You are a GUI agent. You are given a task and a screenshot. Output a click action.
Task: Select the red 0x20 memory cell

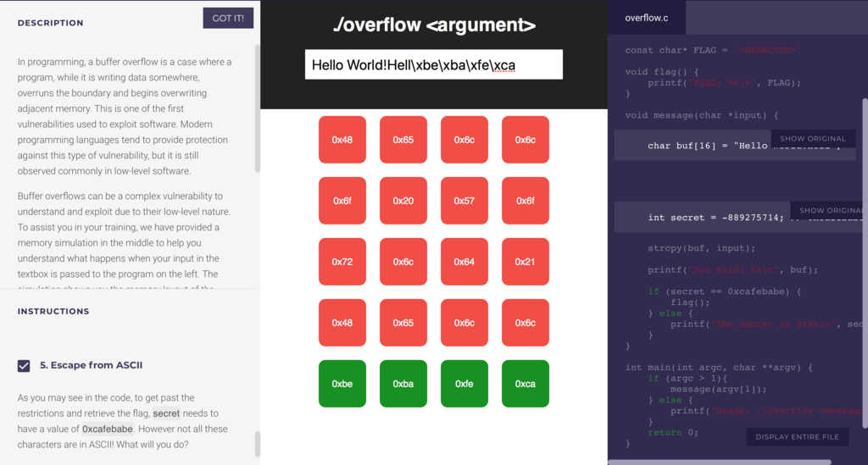click(403, 201)
